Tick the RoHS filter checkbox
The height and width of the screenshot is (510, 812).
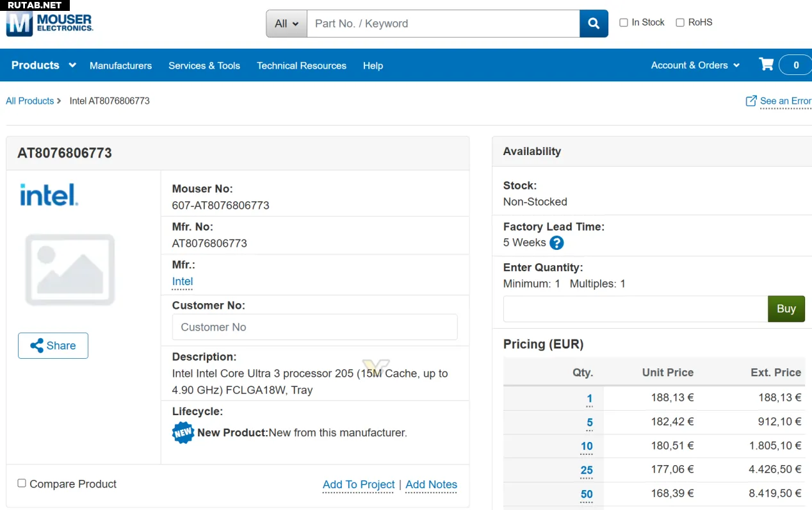680,22
